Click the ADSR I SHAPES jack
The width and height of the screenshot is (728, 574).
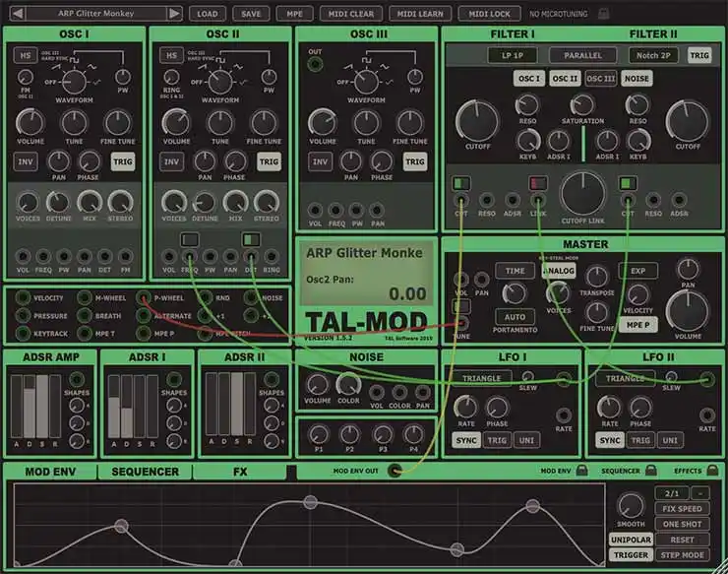click(x=174, y=379)
